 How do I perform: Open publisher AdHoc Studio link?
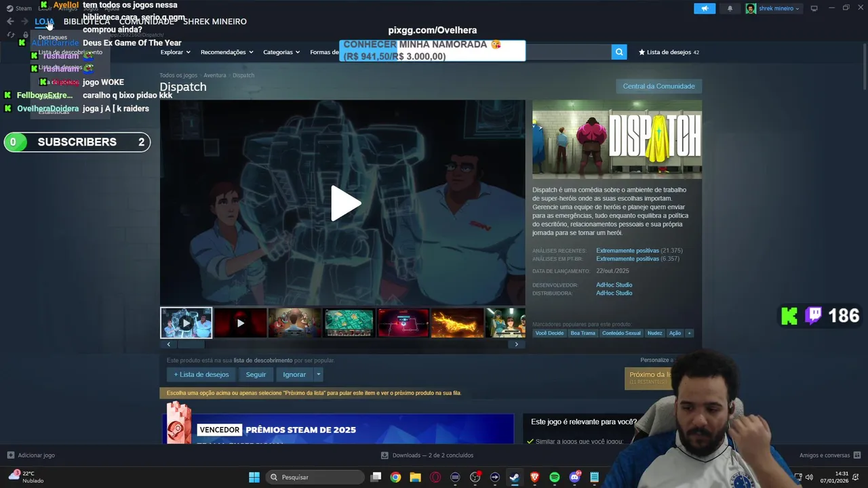[614, 293]
